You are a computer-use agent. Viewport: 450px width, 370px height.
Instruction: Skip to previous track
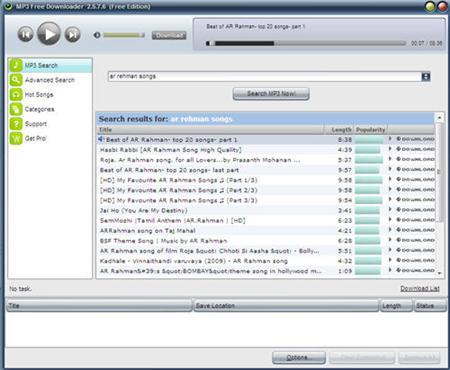coord(26,34)
